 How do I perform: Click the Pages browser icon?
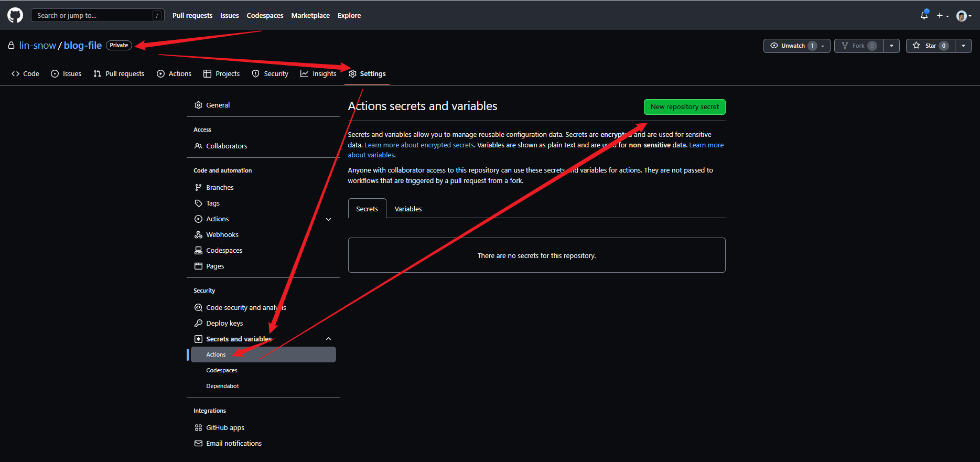(x=198, y=266)
